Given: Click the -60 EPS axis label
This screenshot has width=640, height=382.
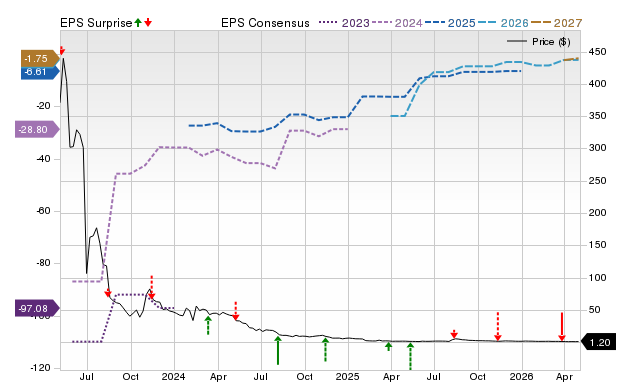Looking at the screenshot, I should [43, 211].
